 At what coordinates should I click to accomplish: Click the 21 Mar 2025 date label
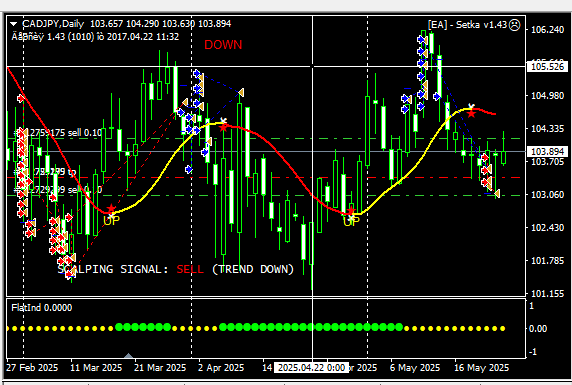160,367
